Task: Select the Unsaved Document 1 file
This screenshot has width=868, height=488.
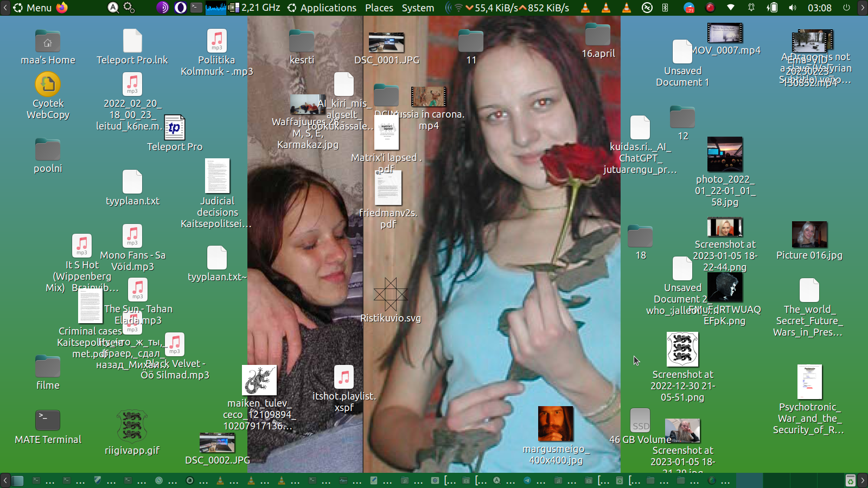Action: click(682, 64)
